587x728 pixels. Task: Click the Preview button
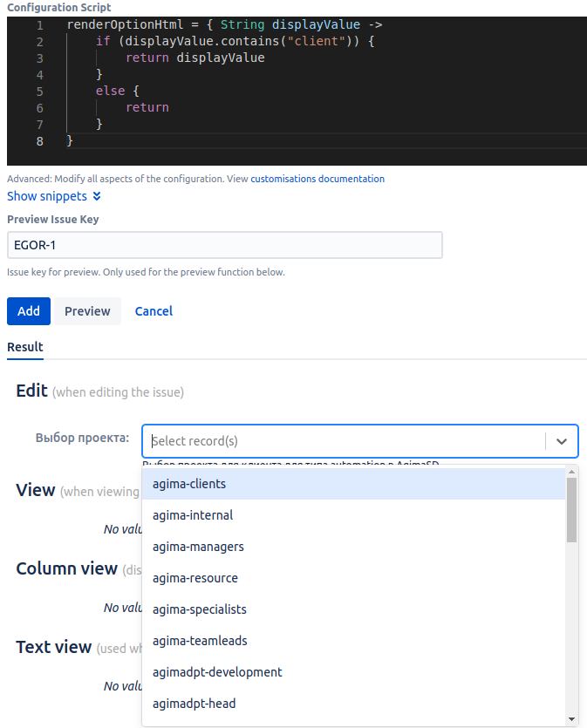[x=87, y=311]
